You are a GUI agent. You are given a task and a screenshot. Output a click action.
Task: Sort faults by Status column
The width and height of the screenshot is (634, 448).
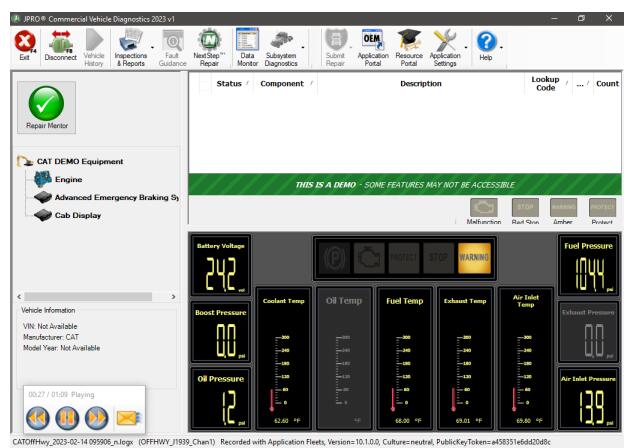click(229, 84)
